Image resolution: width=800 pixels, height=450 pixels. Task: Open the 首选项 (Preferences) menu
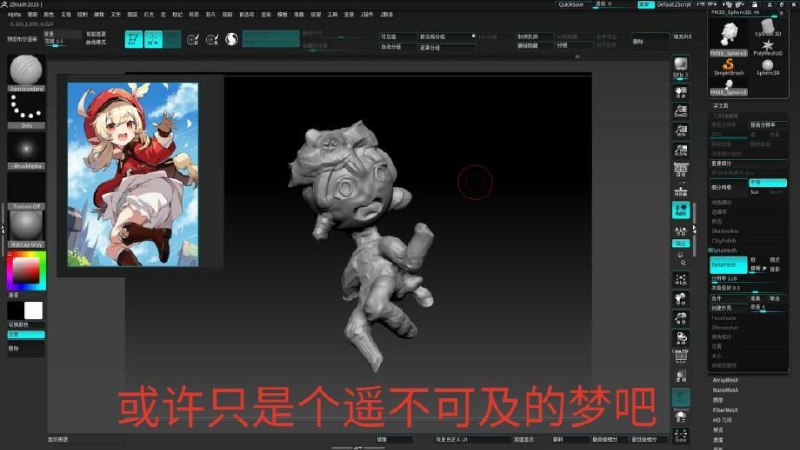pyautogui.click(x=247, y=15)
